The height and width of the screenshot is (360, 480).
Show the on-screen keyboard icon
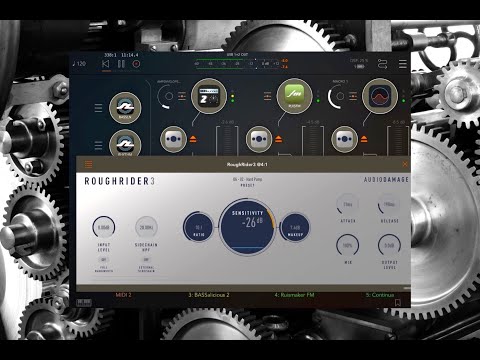tap(84, 303)
